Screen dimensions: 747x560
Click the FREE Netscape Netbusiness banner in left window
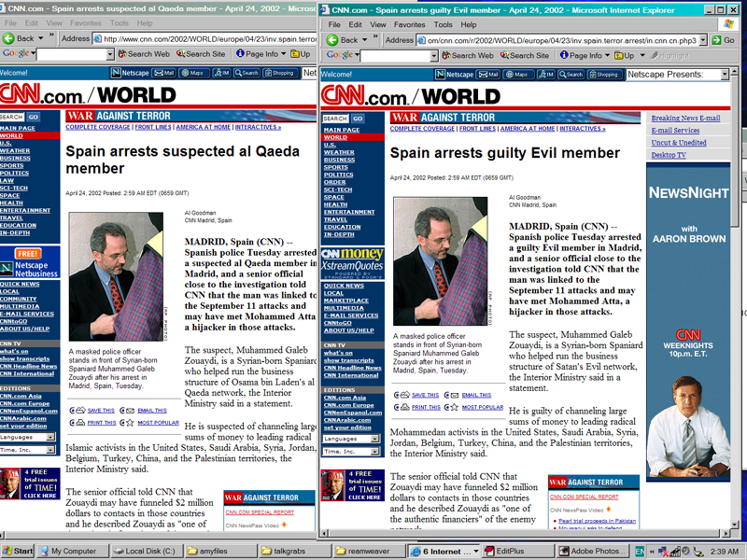click(30, 262)
